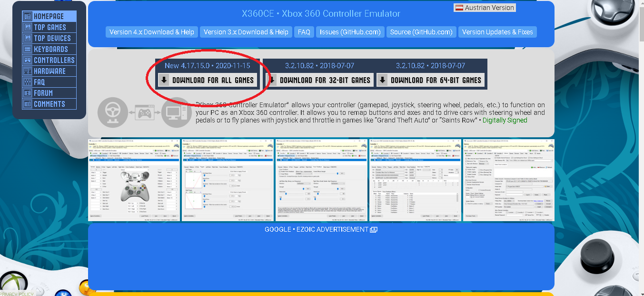
Task: Switch to Austrian Version
Action: pyautogui.click(x=485, y=8)
